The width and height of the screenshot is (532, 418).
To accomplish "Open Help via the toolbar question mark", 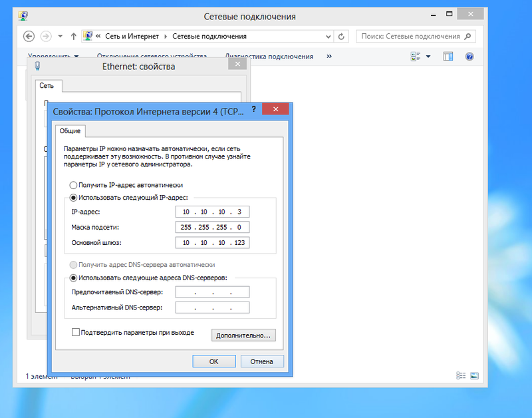I will pos(469,56).
